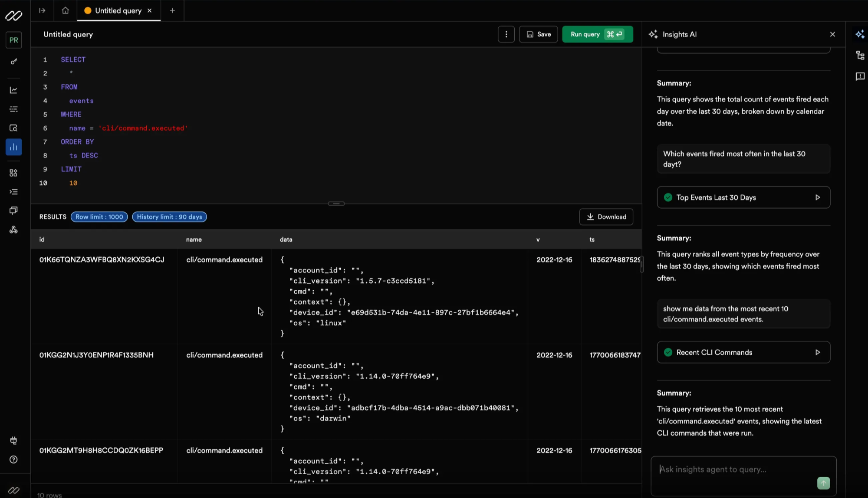This screenshot has width=868, height=498.
Task: Open the schema tree icon in right rail
Action: click(860, 55)
